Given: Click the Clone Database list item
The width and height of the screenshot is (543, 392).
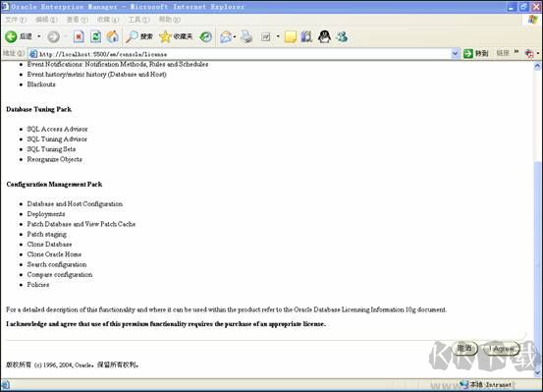Looking at the screenshot, I should [x=49, y=244].
